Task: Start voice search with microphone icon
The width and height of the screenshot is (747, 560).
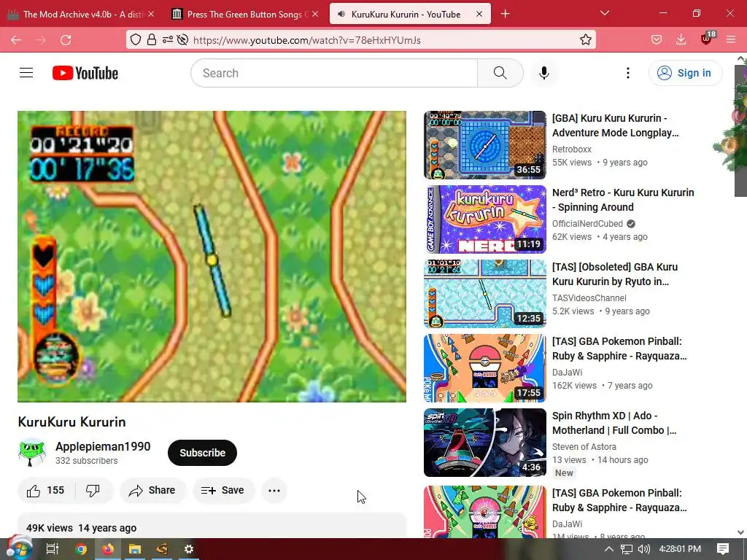Action: (544, 73)
